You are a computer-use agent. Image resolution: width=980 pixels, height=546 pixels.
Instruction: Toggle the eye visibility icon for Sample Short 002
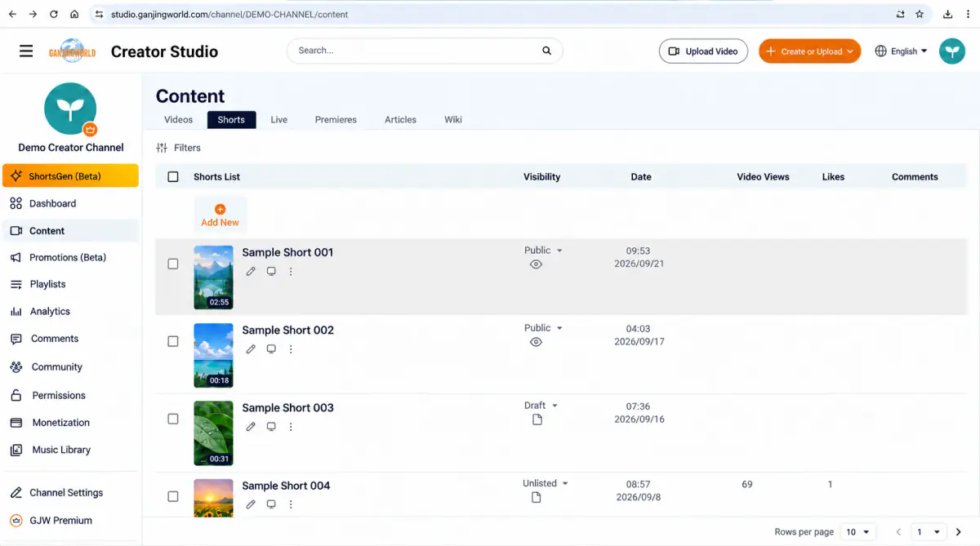click(536, 342)
